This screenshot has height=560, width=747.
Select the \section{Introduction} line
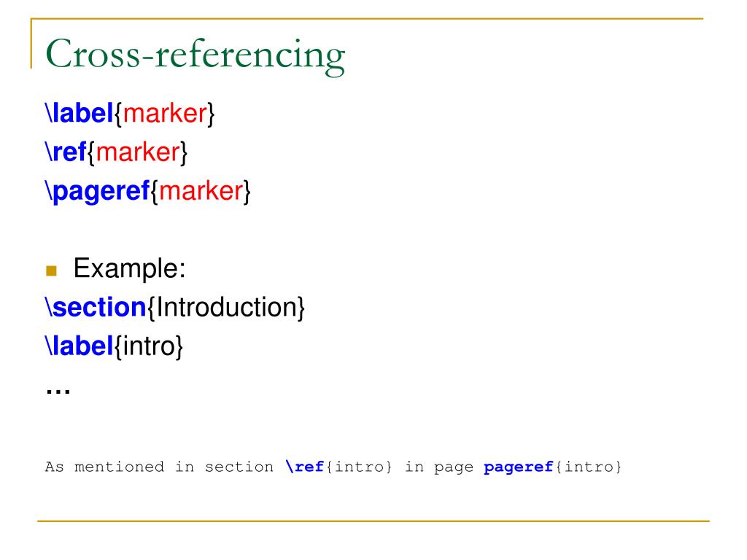(175, 308)
